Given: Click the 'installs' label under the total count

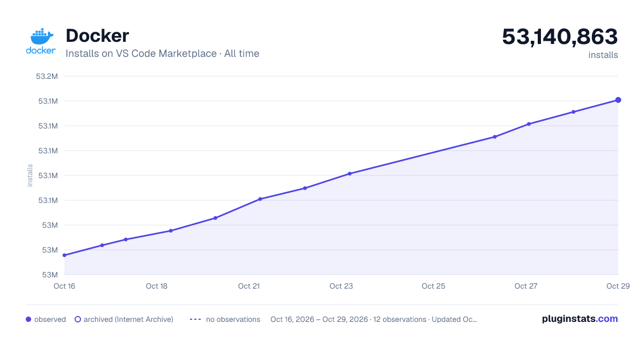Looking at the screenshot, I should point(603,55).
